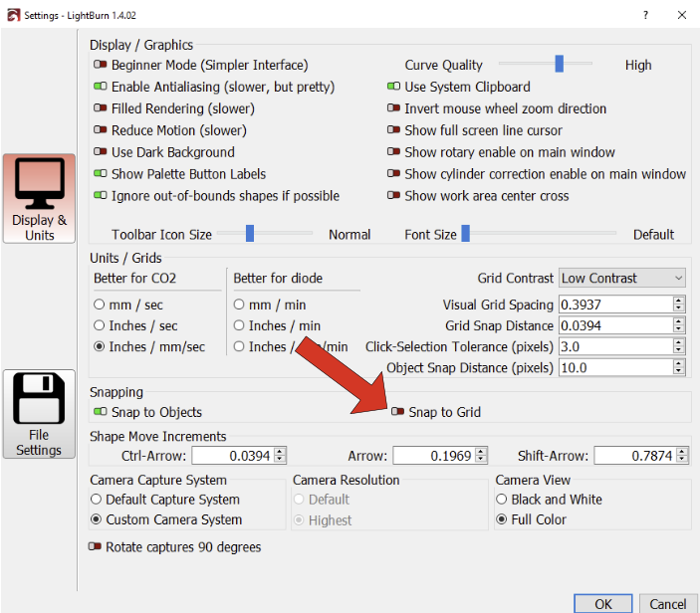Close the Settings window

pyautogui.click(x=682, y=15)
